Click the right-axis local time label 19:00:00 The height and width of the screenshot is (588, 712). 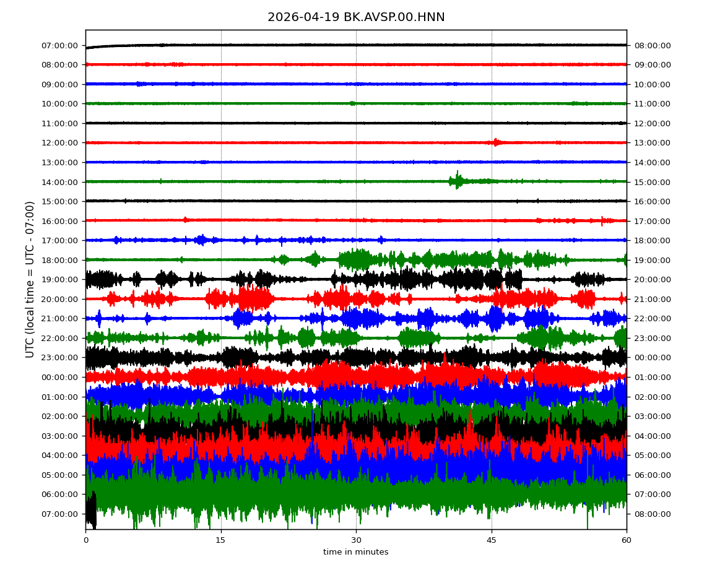652,260
